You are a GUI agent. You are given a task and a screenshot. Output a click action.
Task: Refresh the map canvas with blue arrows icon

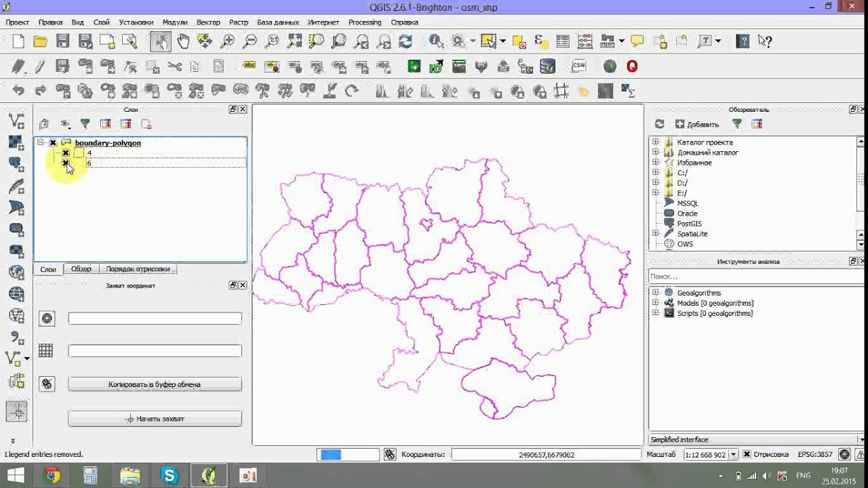pos(406,41)
